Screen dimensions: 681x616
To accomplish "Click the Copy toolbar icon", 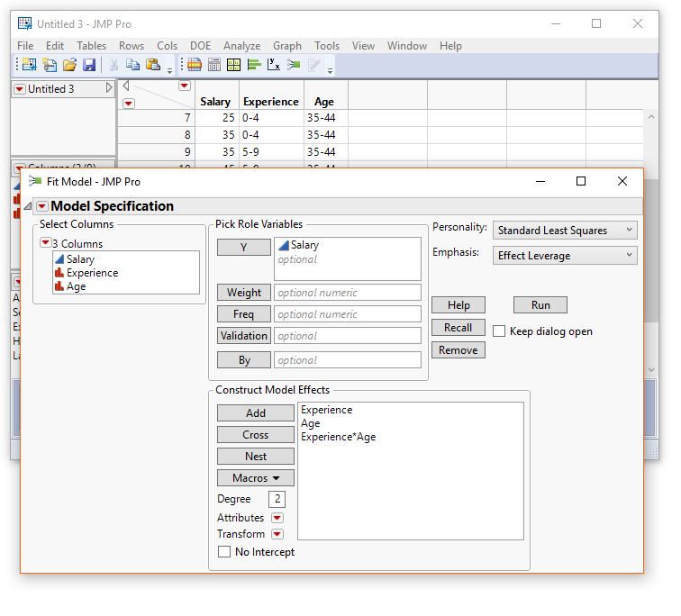I will (133, 65).
